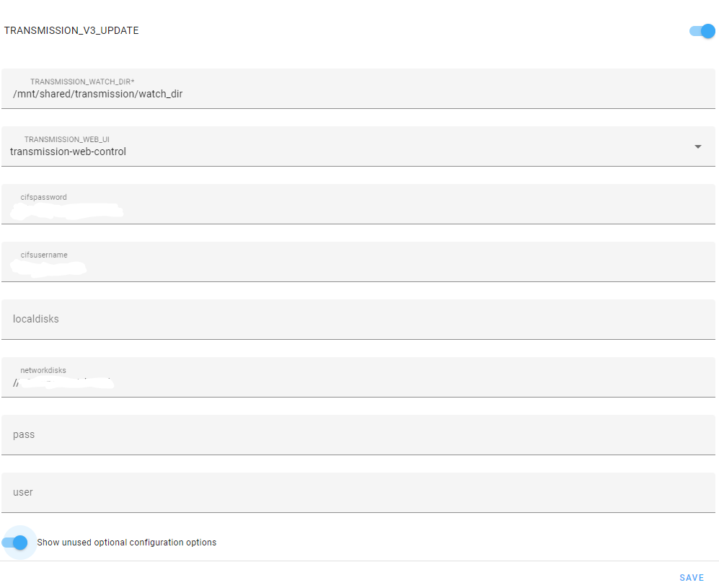Image resolution: width=719 pixels, height=588 pixels.
Task: Select the transmission-web-control value text
Action: 68,152
